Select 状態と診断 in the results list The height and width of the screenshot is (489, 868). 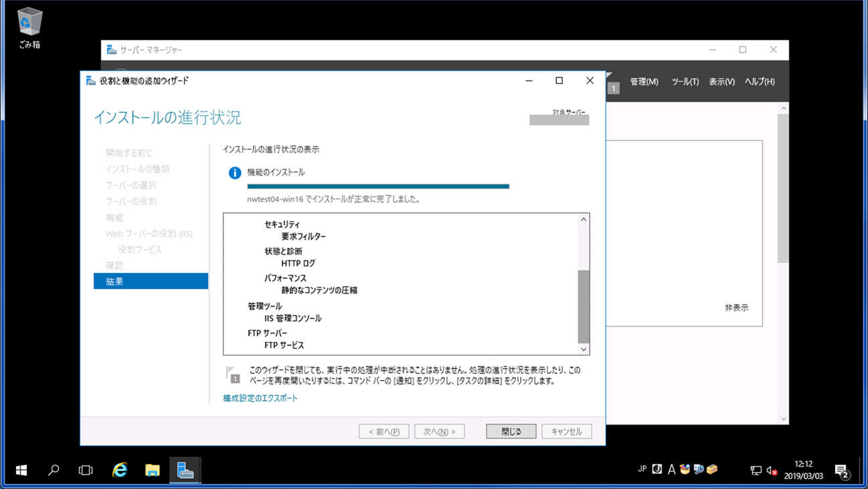(284, 251)
